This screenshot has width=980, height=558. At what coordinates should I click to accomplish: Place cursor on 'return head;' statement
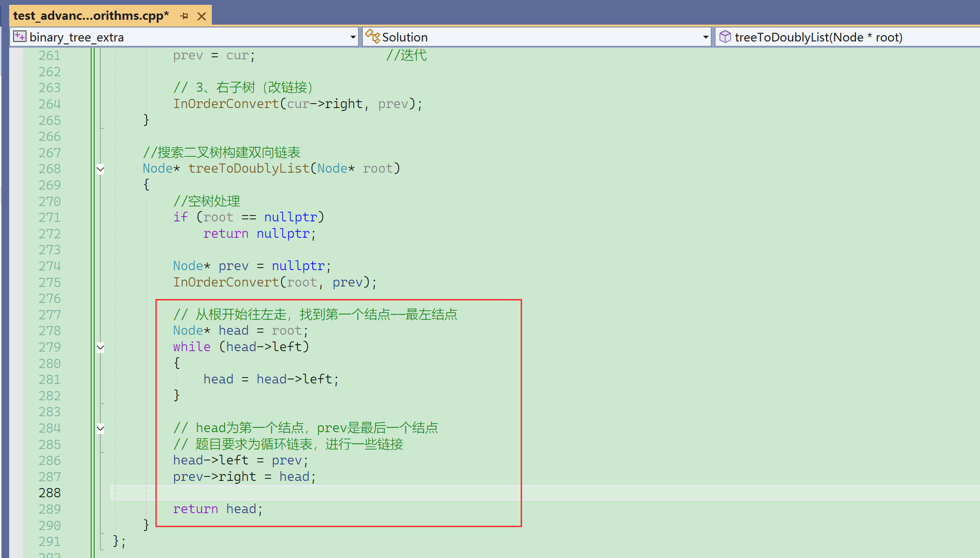point(217,509)
